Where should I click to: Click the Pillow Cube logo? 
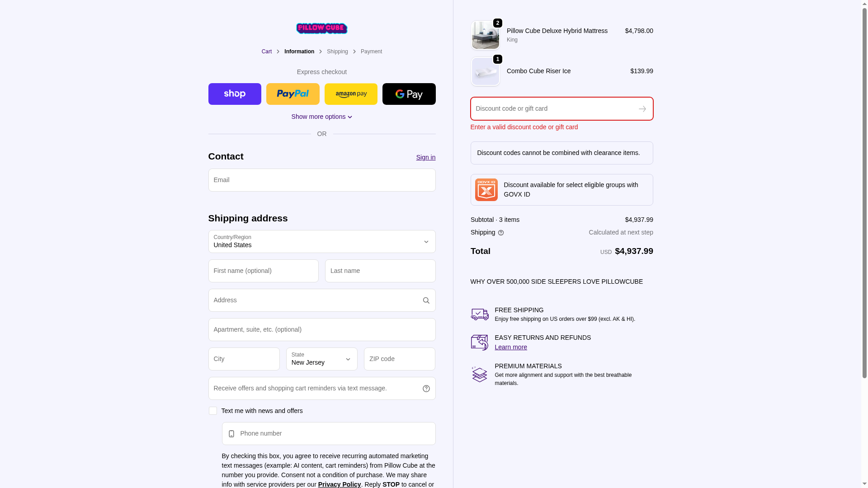[x=321, y=28]
